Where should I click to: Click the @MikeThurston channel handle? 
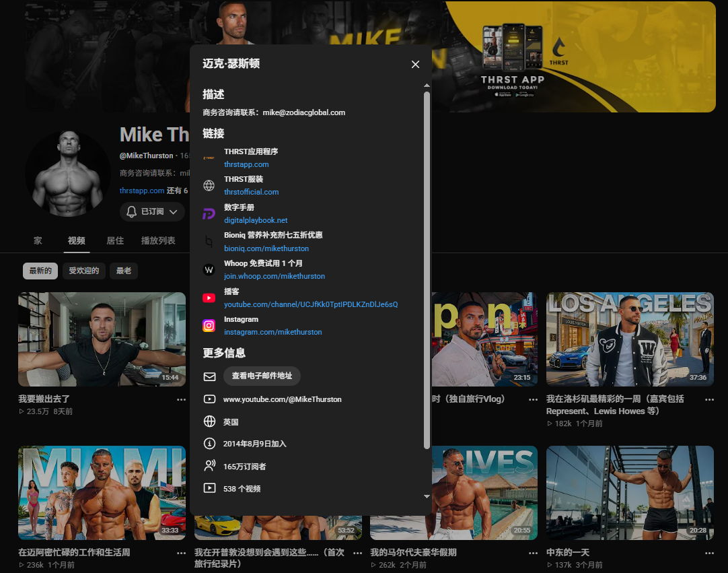146,156
